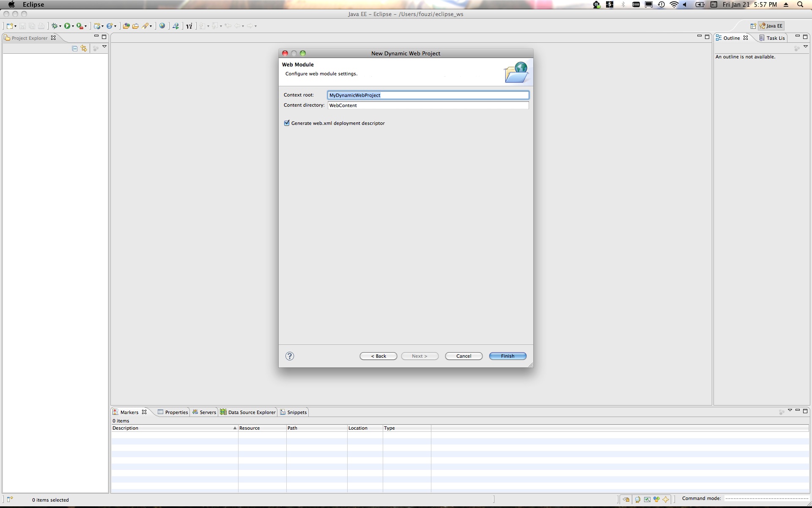812x508 pixels.
Task: Switch to the Task List tab
Action: [x=772, y=38]
